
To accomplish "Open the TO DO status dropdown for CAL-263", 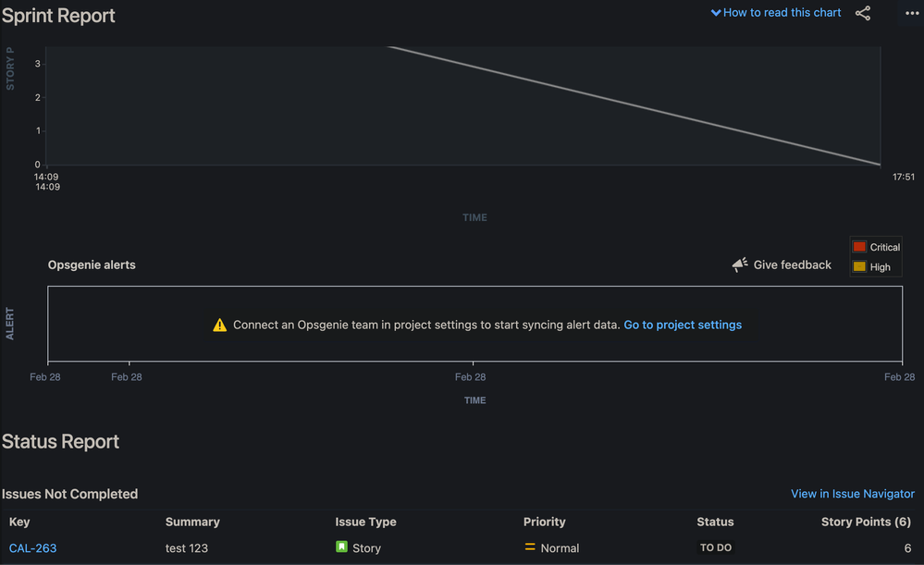I will coord(715,547).
